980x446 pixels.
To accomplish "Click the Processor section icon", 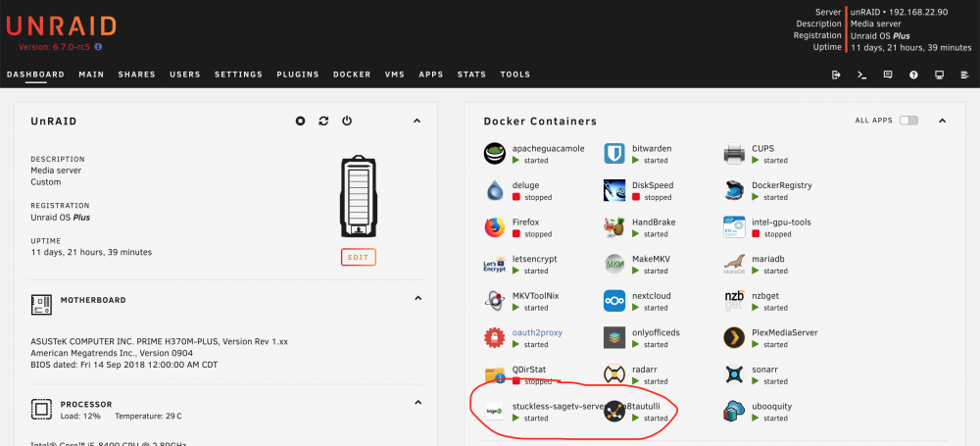I will tap(41, 409).
